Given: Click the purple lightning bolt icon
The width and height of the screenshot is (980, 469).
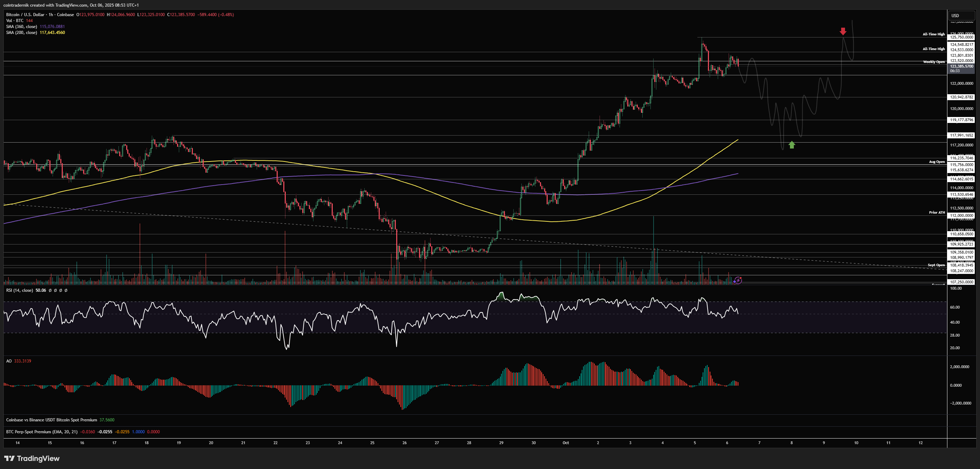Looking at the screenshot, I should [738, 281].
